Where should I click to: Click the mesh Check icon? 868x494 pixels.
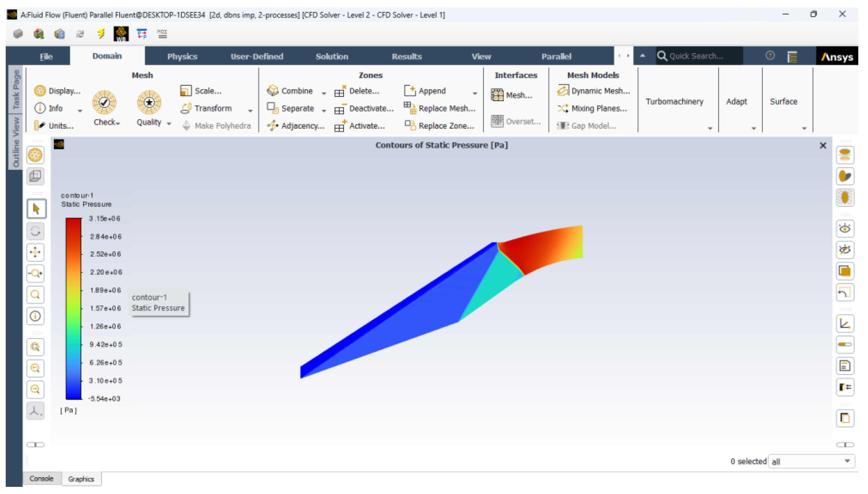pyautogui.click(x=104, y=102)
